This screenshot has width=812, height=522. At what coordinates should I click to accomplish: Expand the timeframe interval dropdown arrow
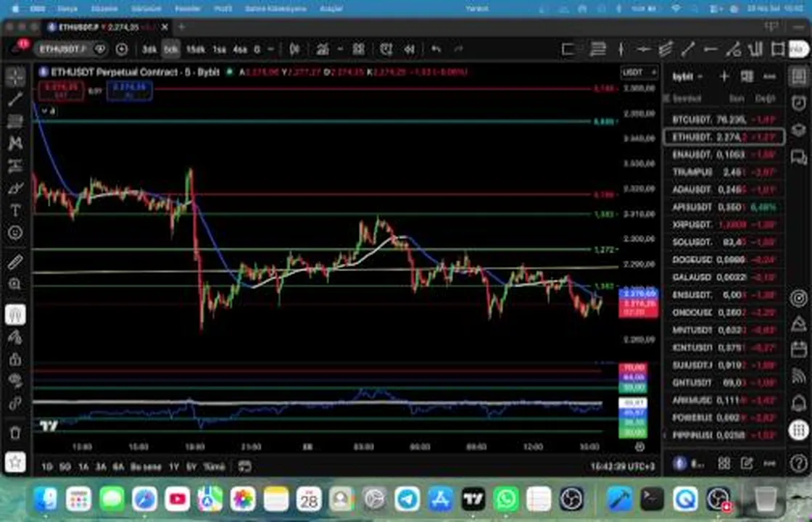[270, 49]
